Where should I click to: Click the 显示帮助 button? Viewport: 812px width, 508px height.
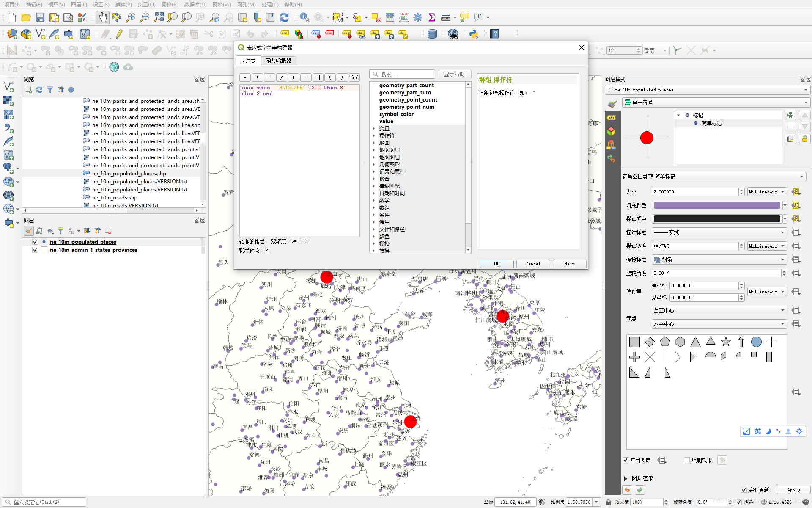pos(454,74)
